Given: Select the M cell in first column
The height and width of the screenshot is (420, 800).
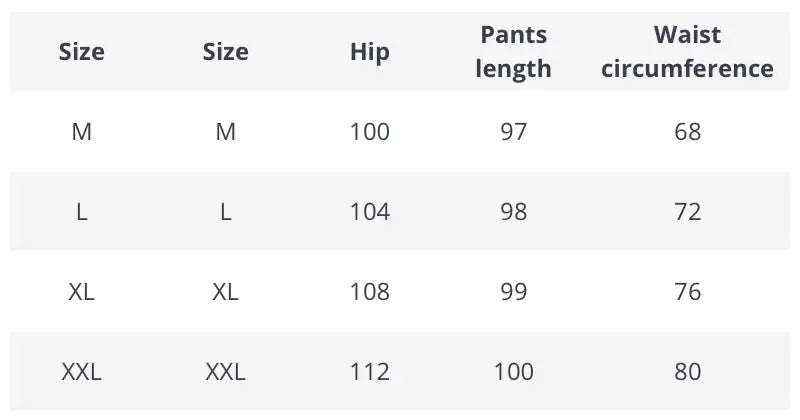Looking at the screenshot, I should click(x=82, y=131).
